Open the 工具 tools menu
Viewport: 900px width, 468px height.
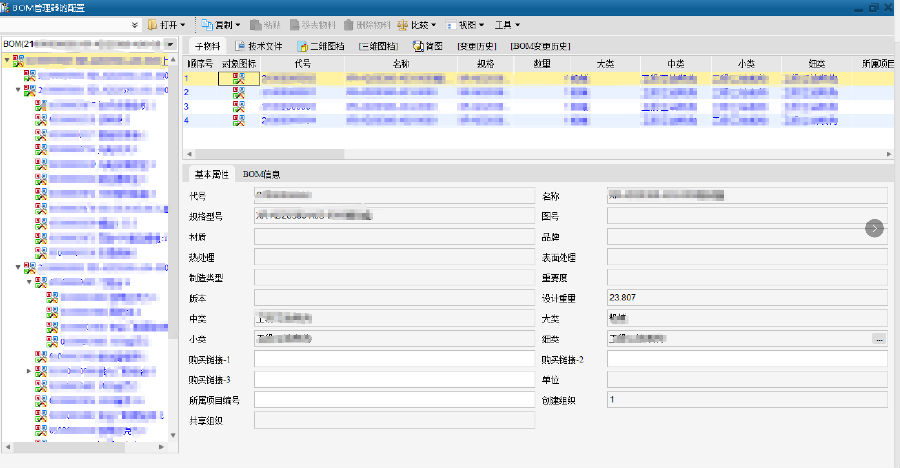pyautogui.click(x=510, y=24)
